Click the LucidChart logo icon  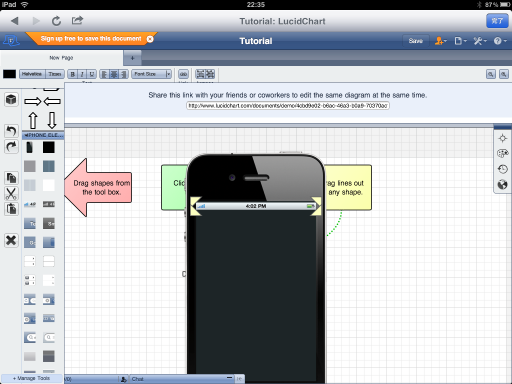(x=11, y=41)
